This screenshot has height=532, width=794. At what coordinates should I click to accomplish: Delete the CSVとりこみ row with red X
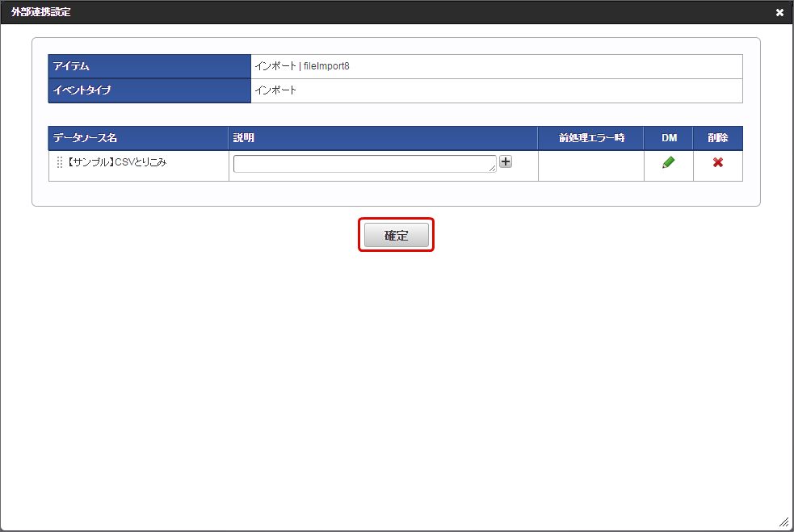pyautogui.click(x=717, y=162)
